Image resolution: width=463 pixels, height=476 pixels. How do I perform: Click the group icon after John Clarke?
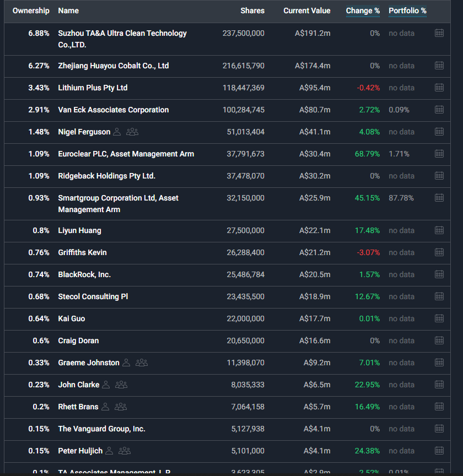coord(121,385)
